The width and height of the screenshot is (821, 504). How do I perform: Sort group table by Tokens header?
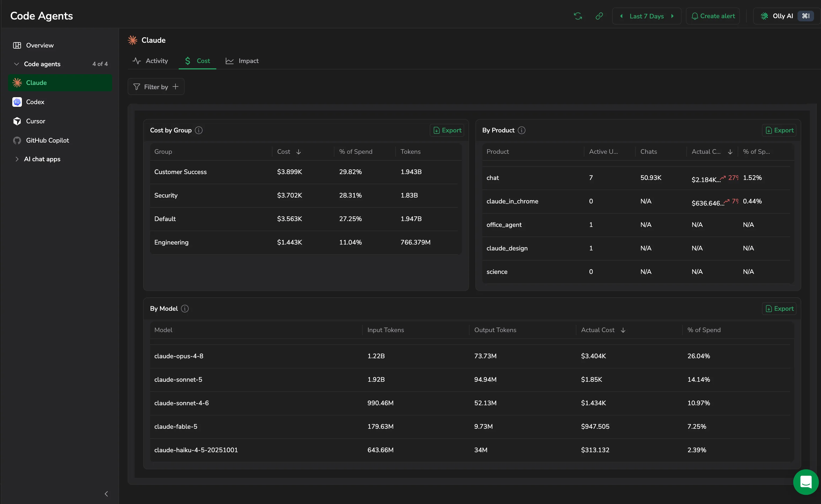click(x=410, y=152)
